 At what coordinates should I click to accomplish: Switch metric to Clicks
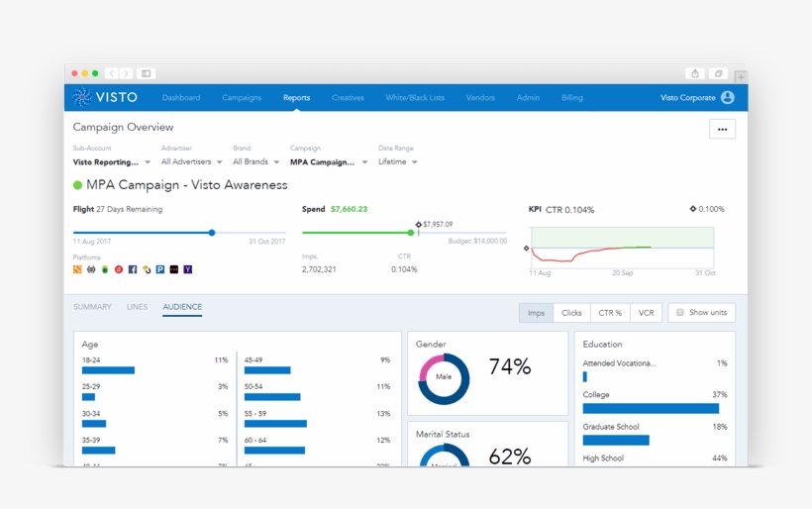click(571, 313)
